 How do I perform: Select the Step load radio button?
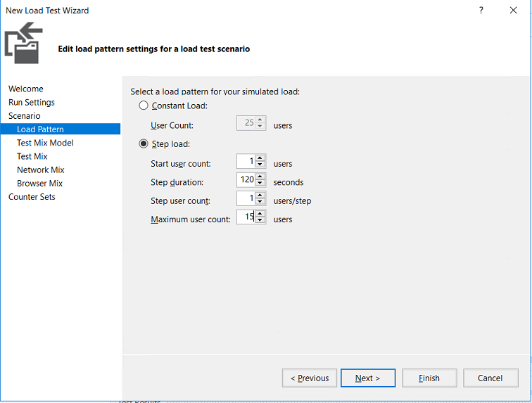[144, 144]
